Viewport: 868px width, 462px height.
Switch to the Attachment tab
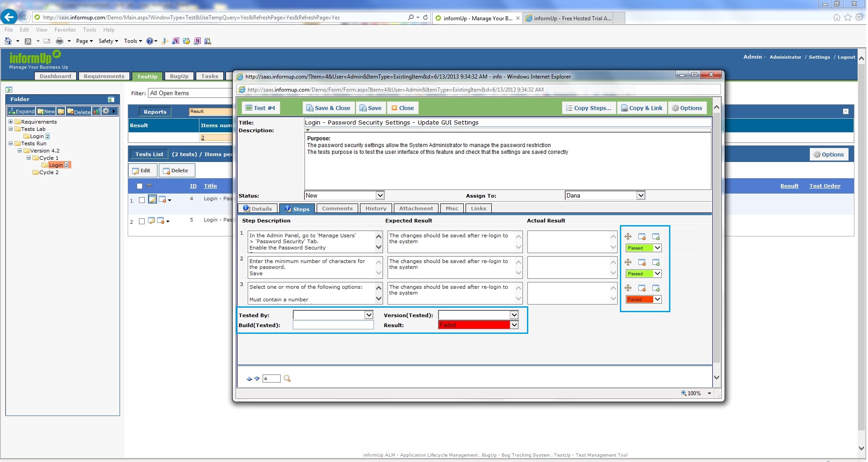[417, 208]
